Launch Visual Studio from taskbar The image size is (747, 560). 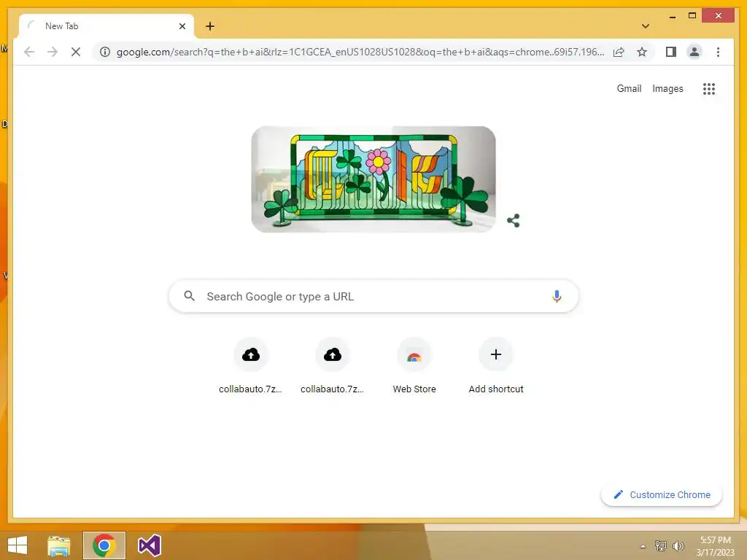click(x=149, y=545)
